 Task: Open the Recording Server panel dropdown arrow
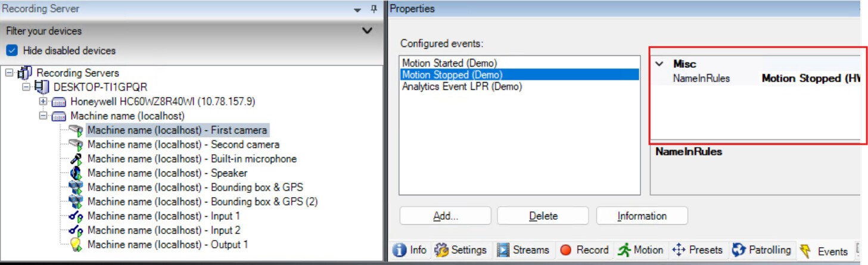pyautogui.click(x=357, y=10)
